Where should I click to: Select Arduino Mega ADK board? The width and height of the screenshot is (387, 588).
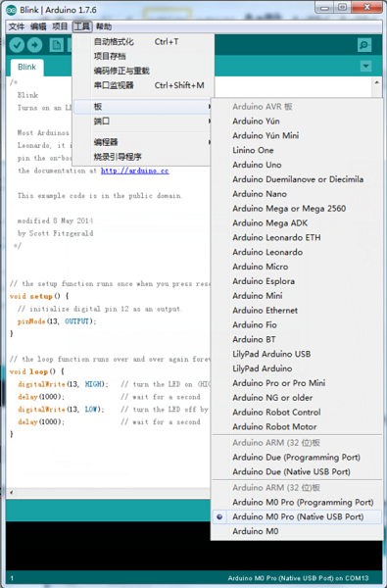(x=297, y=223)
